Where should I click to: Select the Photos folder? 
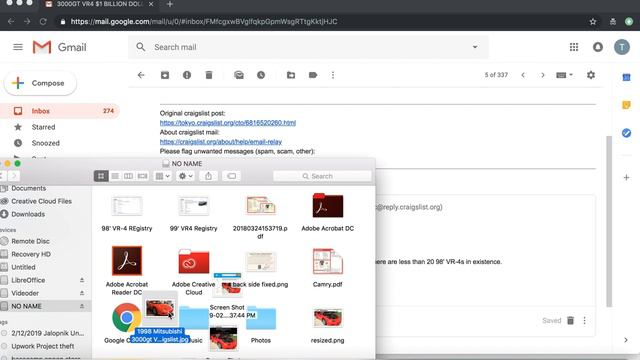pyautogui.click(x=261, y=318)
